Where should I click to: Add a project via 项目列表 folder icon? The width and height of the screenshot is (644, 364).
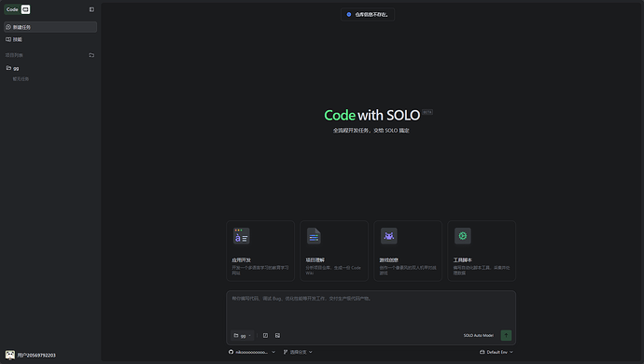click(91, 55)
